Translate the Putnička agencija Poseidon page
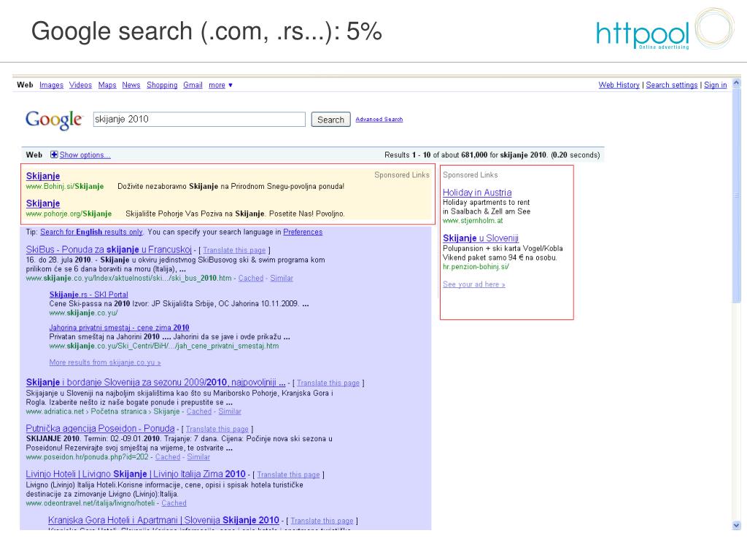Screen dimensions: 747x560 pos(217,429)
